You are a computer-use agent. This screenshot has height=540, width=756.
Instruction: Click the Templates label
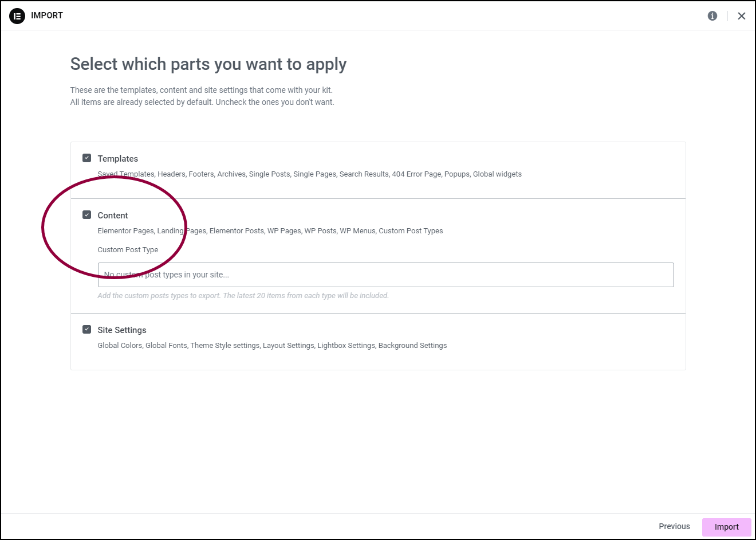118,159
